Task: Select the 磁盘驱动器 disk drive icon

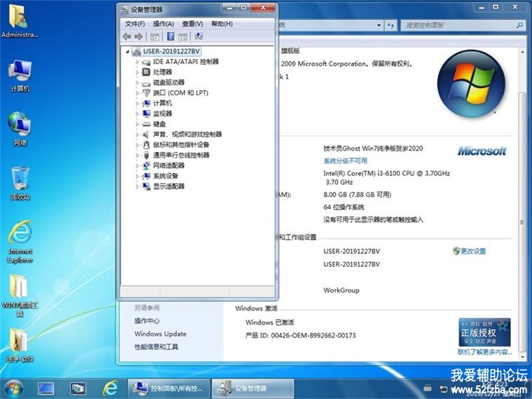Action: (146, 83)
